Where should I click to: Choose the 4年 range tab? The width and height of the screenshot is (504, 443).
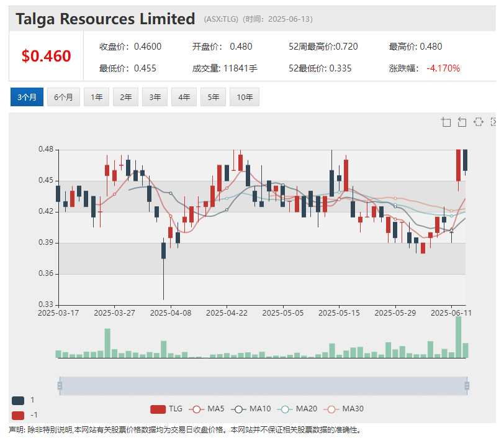coord(184,97)
